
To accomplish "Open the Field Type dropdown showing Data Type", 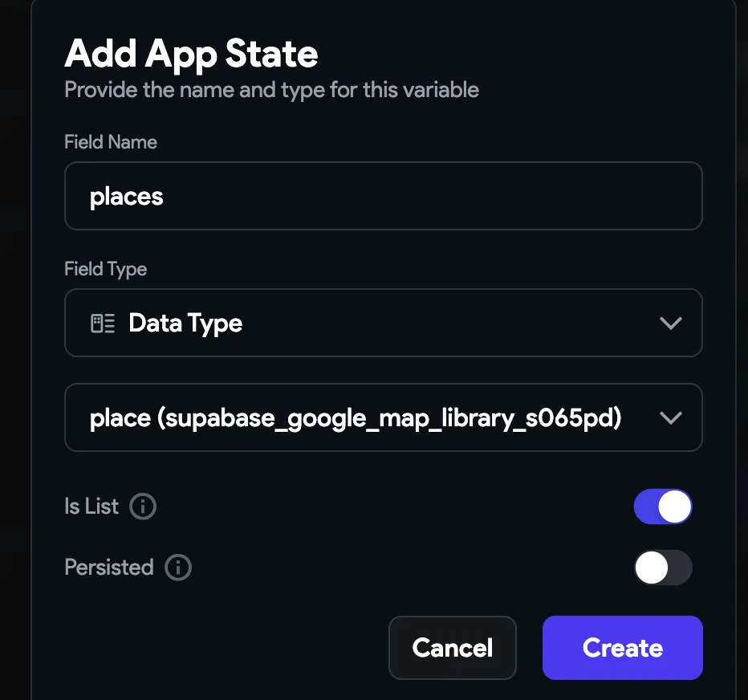I will [x=383, y=323].
